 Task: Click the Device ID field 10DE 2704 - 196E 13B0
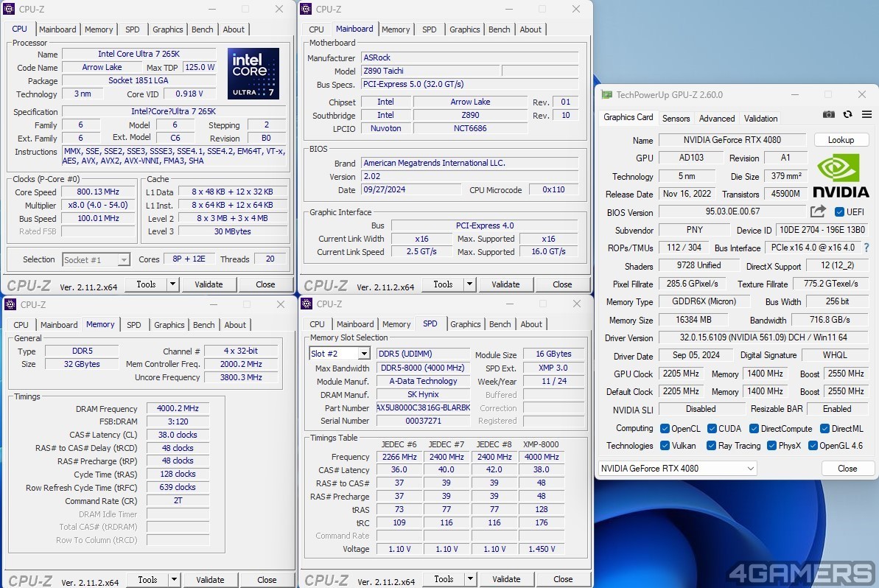(822, 229)
